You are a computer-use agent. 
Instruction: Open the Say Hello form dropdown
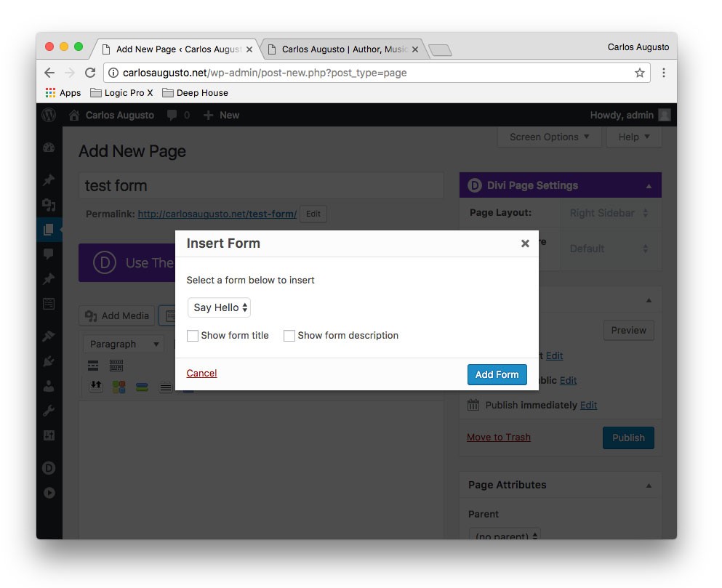coord(219,307)
